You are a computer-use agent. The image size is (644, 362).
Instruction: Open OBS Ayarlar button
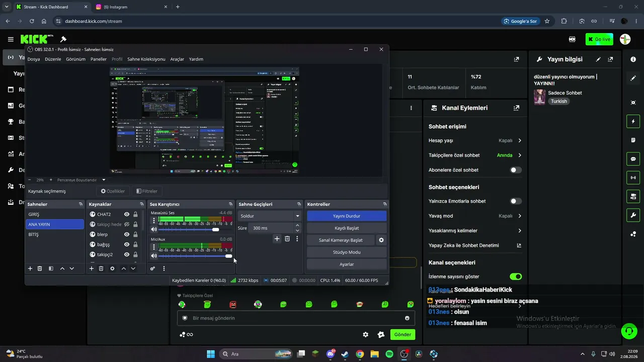[x=347, y=264]
